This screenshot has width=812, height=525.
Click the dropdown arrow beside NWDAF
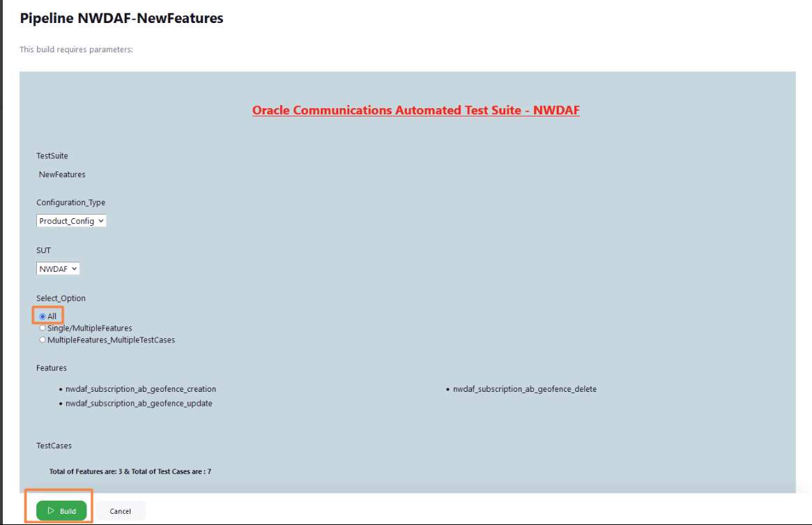74,268
